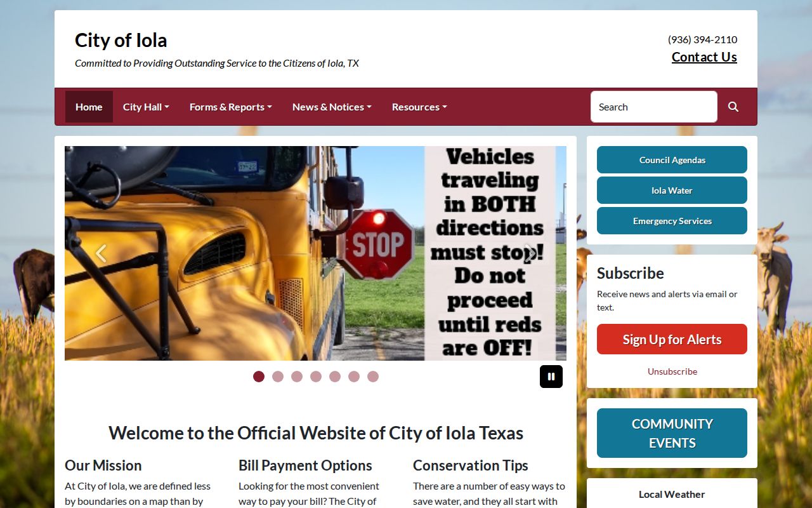Open the Community Events button

pos(672,433)
